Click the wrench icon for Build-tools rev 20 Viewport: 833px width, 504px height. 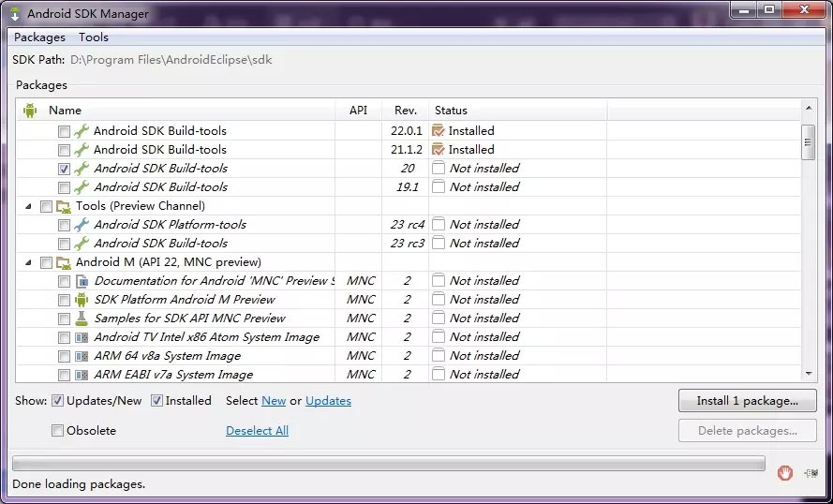[82, 169]
